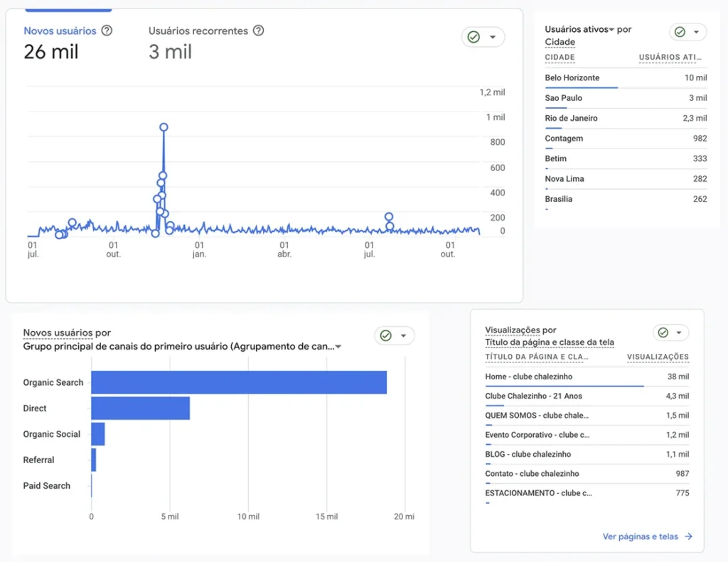This screenshot has width=728, height=562.
Task: Select Belo Horizonte city row
Action: tap(572, 77)
